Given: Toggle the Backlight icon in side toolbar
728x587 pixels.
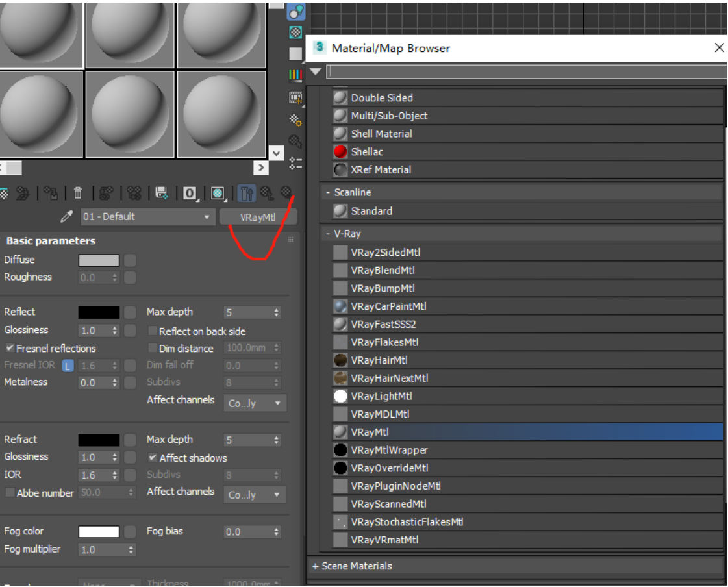Looking at the screenshot, I should coord(296,32).
